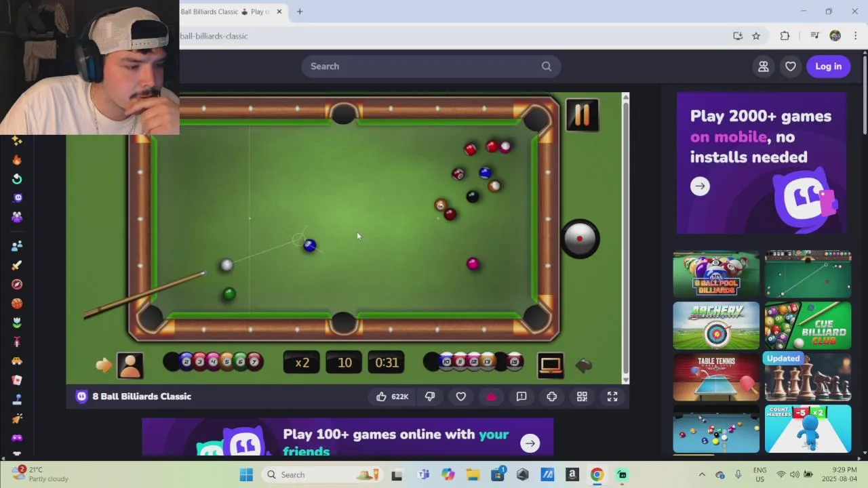Open the cursor Clicker category icon
The height and width of the screenshot is (488, 868).
tap(17, 418)
